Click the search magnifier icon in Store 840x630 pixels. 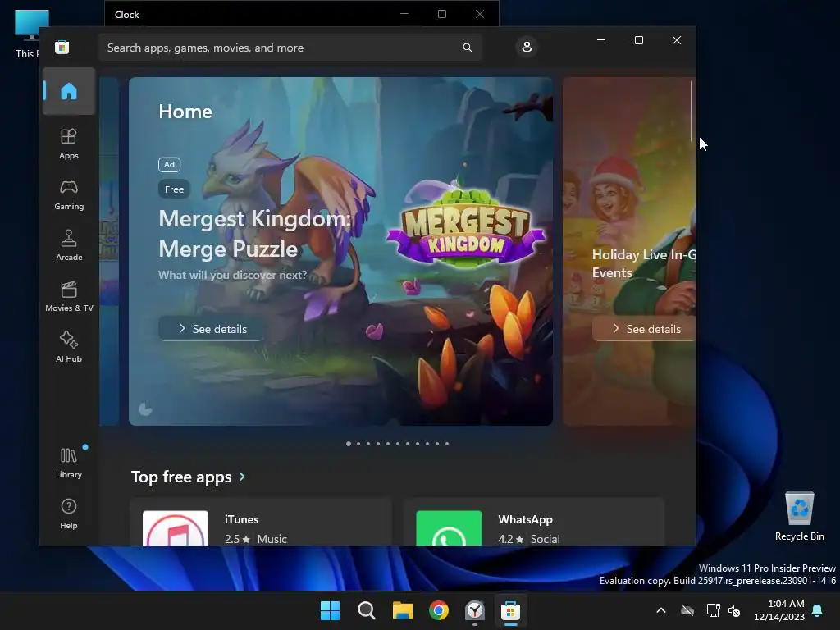467,48
